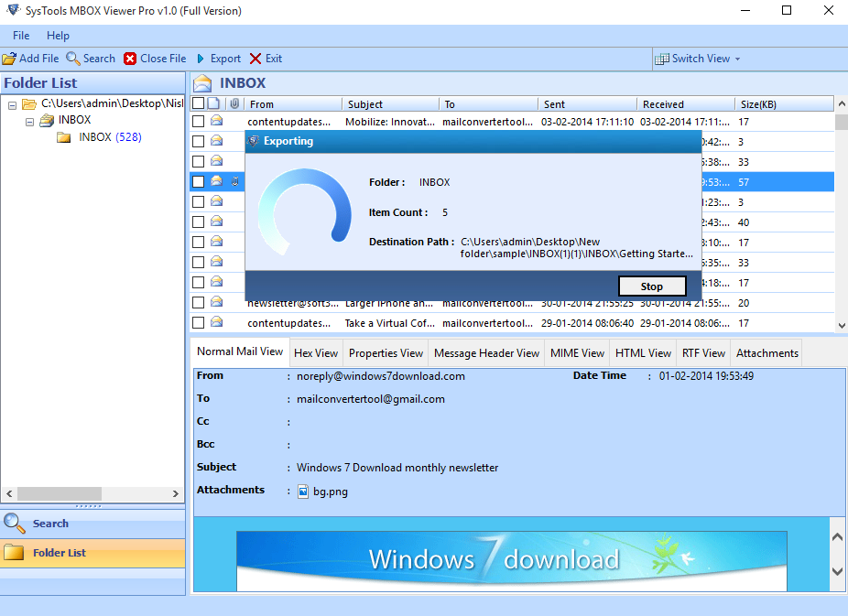This screenshot has height=616, width=848.
Task: Click the Folder List pane button at bottom left
Action: [92, 553]
